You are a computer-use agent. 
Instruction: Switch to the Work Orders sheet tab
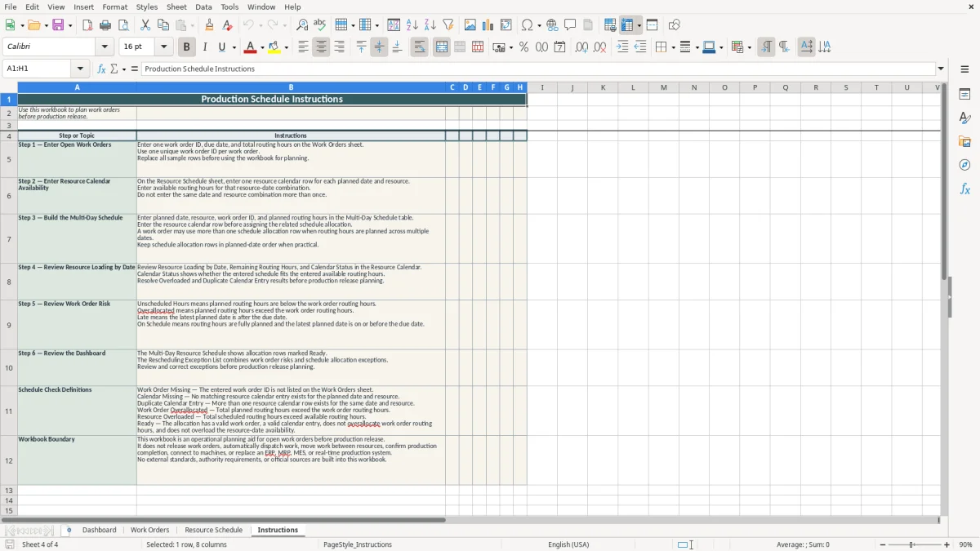pyautogui.click(x=150, y=530)
